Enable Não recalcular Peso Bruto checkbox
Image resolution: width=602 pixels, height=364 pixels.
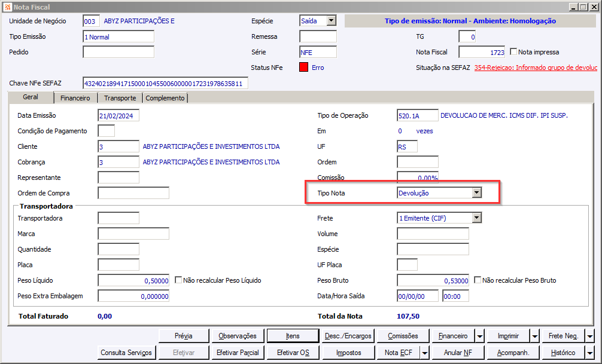[x=477, y=280]
